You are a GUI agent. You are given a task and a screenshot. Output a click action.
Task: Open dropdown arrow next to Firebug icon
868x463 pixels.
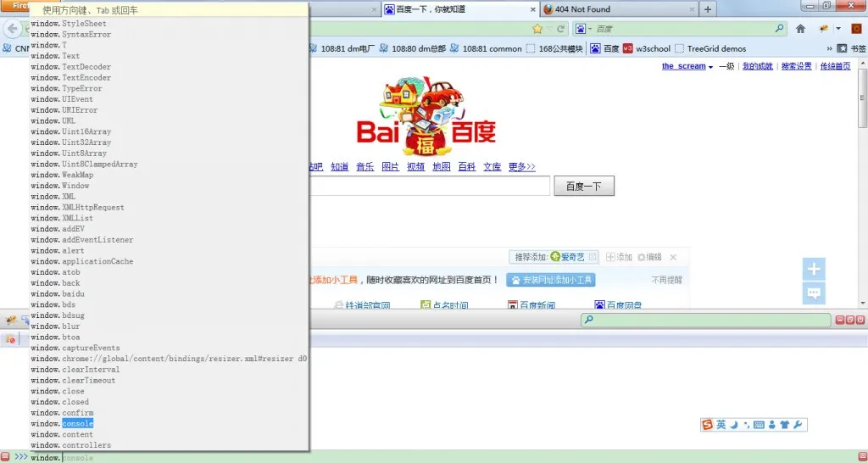coord(838,29)
